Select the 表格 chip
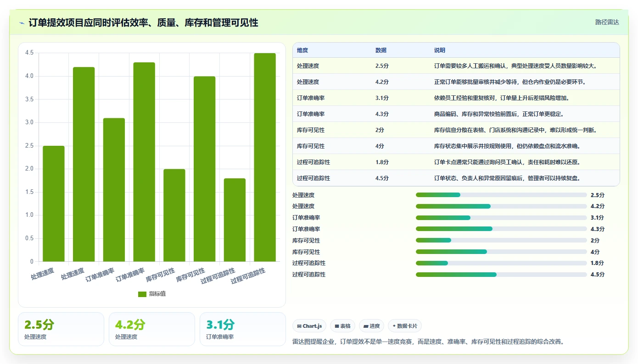This screenshot has height=364, width=638. tap(343, 326)
